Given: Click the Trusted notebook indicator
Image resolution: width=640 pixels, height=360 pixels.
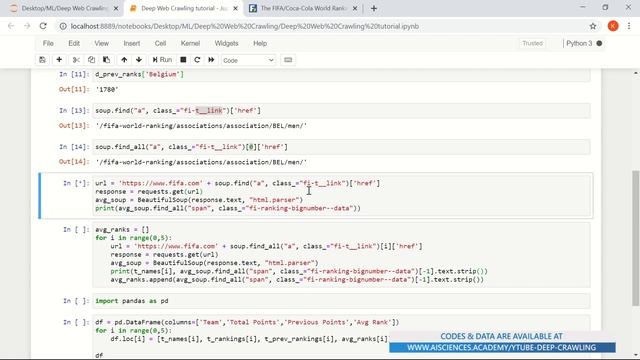Looking at the screenshot, I should [x=532, y=43].
